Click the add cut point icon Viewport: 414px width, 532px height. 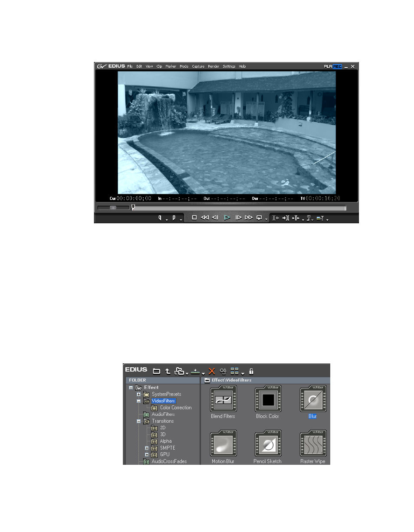pyautogui.click(x=296, y=218)
